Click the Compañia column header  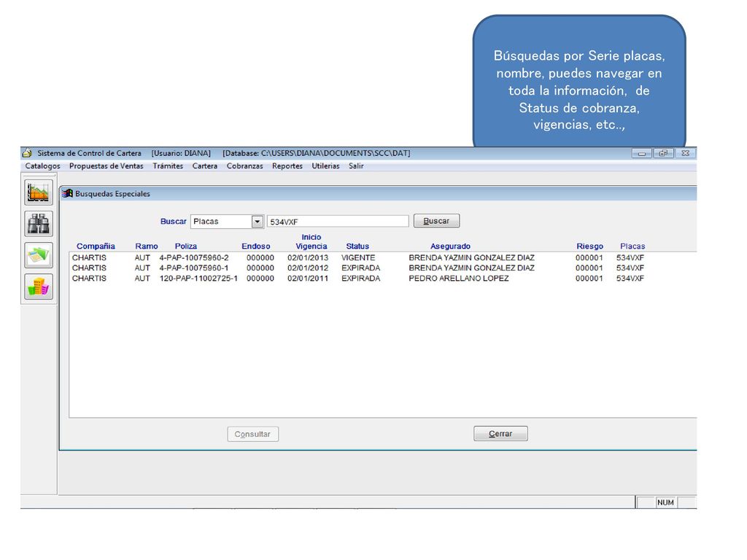96,246
